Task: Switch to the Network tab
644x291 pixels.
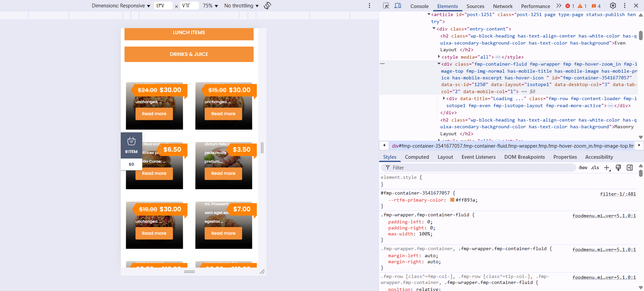Action: tap(502, 6)
